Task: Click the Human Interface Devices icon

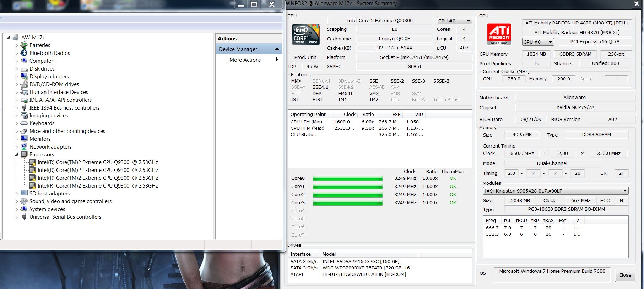Action: pyautogui.click(x=24, y=92)
